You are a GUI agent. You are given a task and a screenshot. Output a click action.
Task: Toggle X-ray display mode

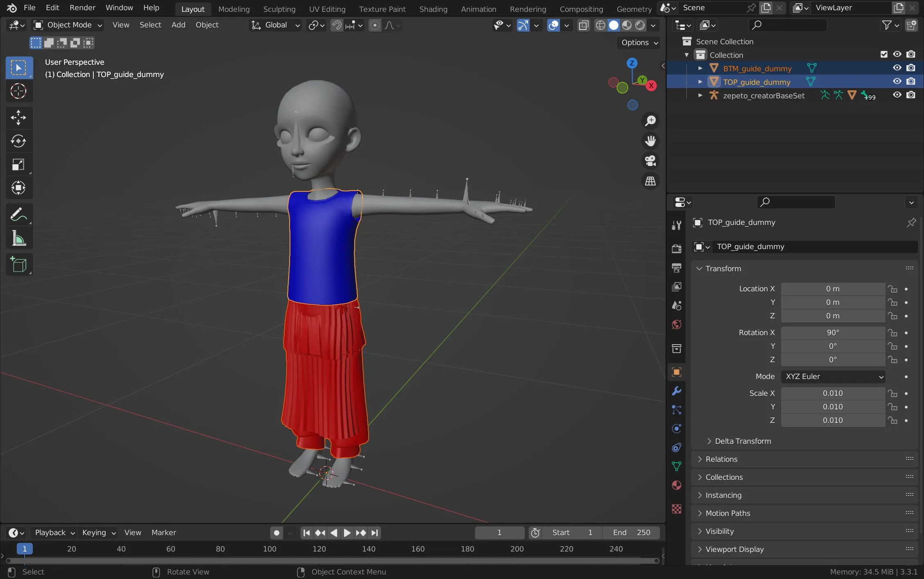(584, 25)
